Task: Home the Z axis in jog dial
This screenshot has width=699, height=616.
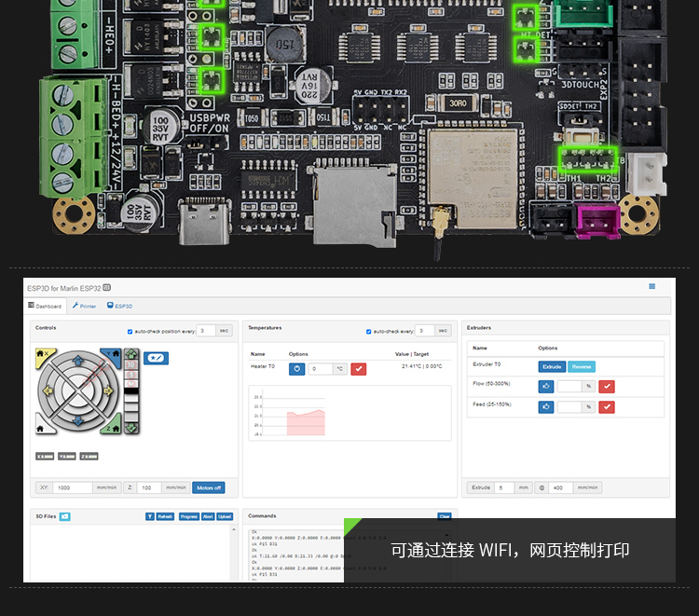Action: (x=113, y=426)
